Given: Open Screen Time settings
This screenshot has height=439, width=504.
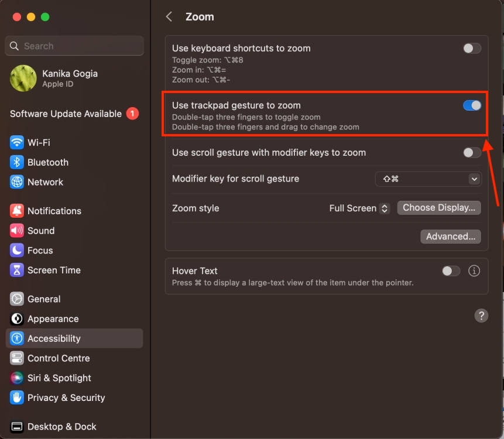Looking at the screenshot, I should (x=53, y=270).
